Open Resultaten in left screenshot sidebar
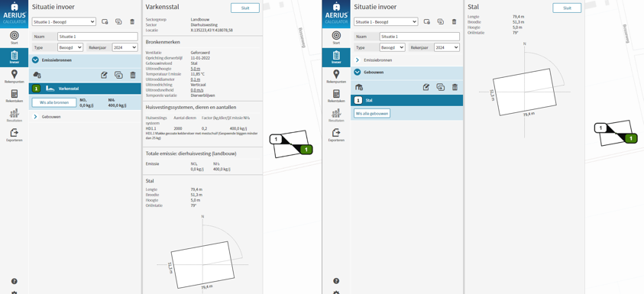Screen dimensions: 644x294 pos(14,115)
